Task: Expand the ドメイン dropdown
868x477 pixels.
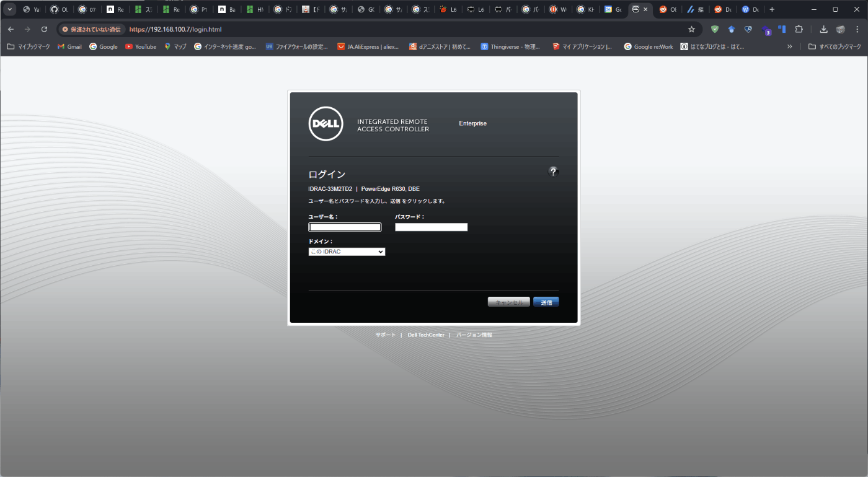Action: 347,252
